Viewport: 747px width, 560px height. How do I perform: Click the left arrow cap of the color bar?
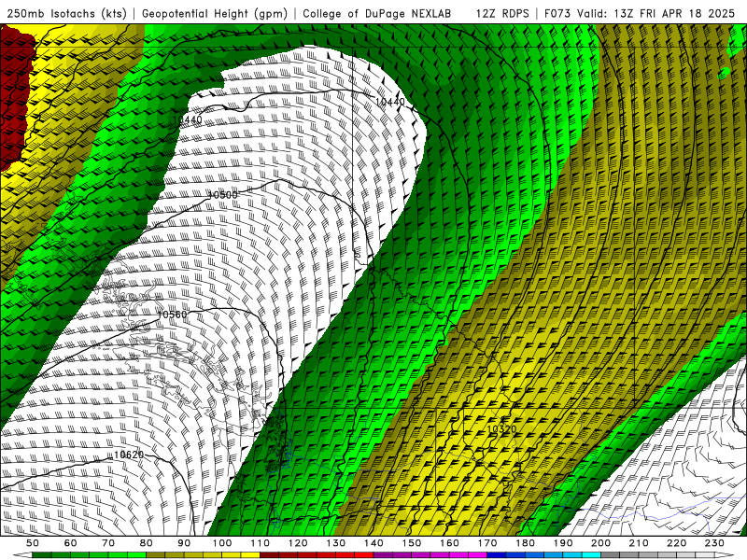click(x=22, y=555)
